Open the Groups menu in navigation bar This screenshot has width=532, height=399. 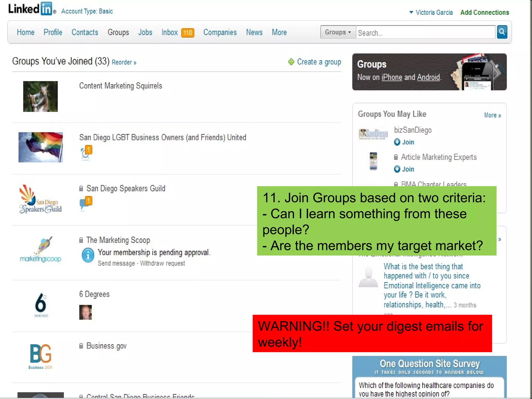(x=118, y=32)
